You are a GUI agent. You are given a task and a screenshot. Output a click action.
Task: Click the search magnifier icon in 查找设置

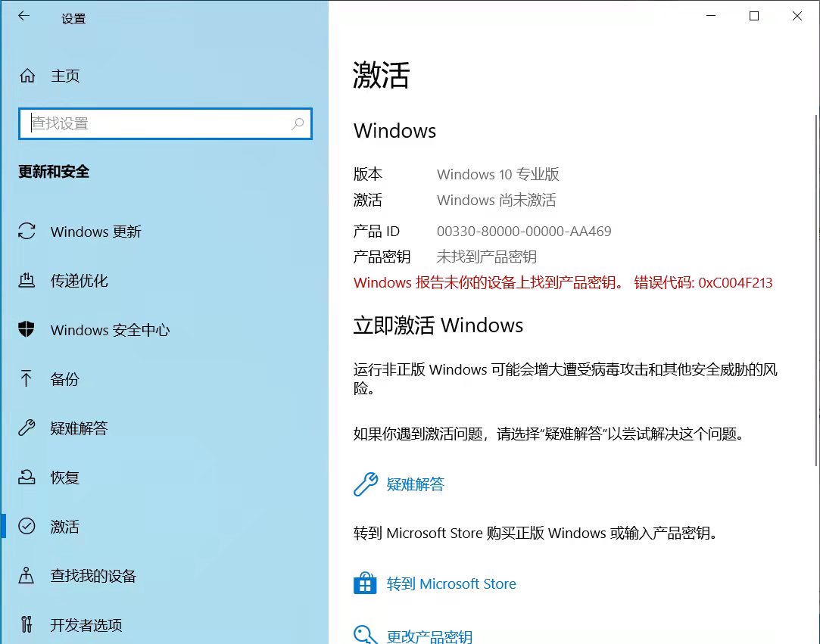298,123
